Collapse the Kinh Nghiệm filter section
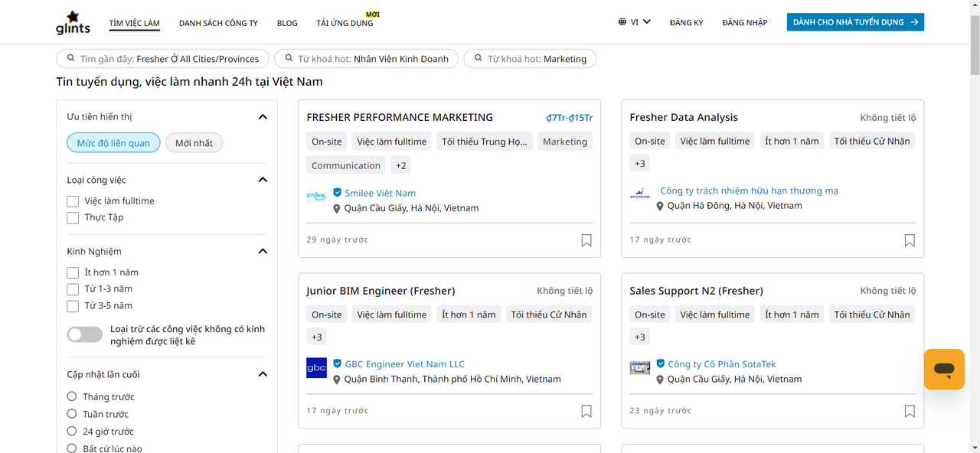Viewport: 980px width, 453px height. point(263,251)
